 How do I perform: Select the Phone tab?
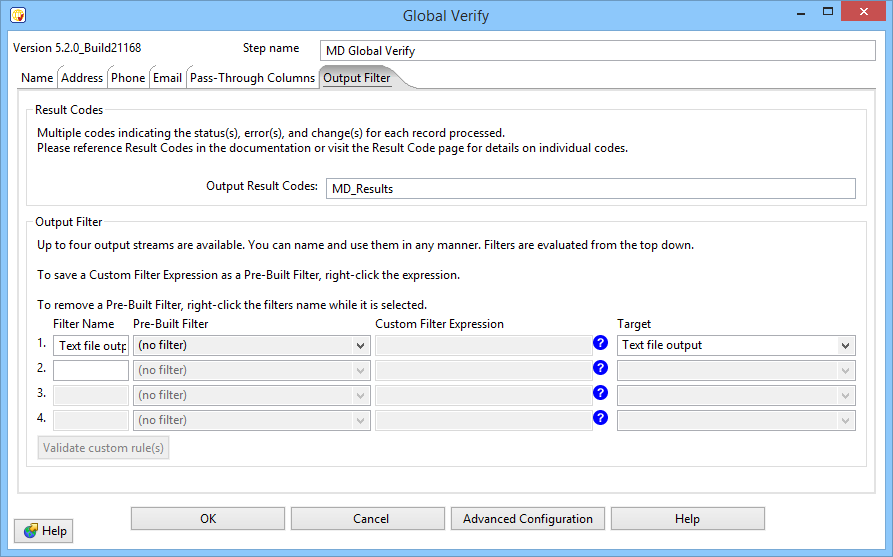(x=128, y=78)
